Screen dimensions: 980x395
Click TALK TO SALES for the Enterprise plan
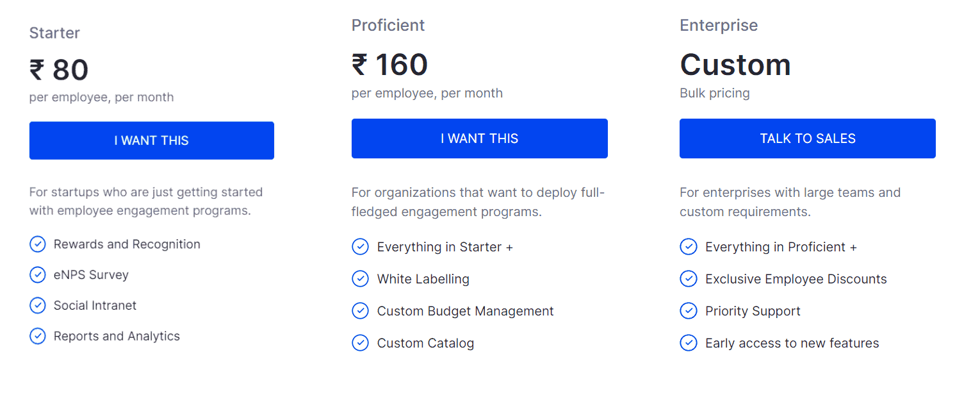click(x=807, y=138)
